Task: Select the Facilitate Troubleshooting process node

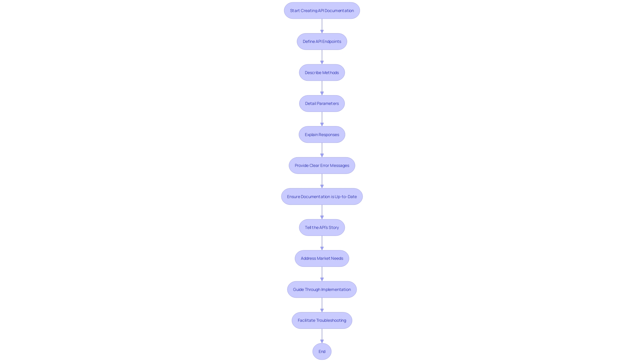Action: pos(322,320)
